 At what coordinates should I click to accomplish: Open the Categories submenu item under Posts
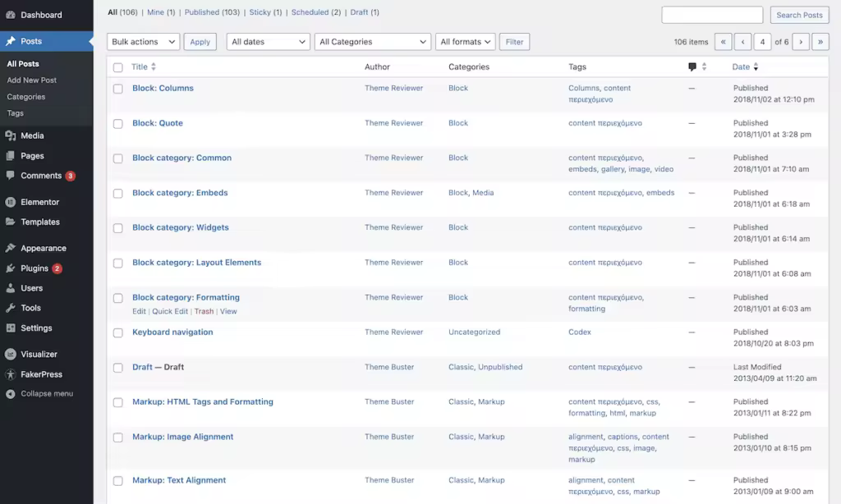25,97
